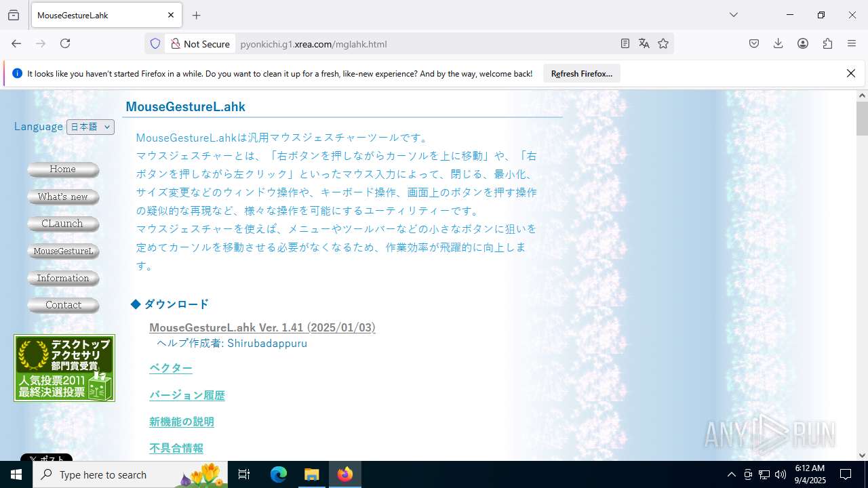Screen dimensions: 868x488
Task: Open the clock showing 6:12 AM
Action: tap(810, 474)
